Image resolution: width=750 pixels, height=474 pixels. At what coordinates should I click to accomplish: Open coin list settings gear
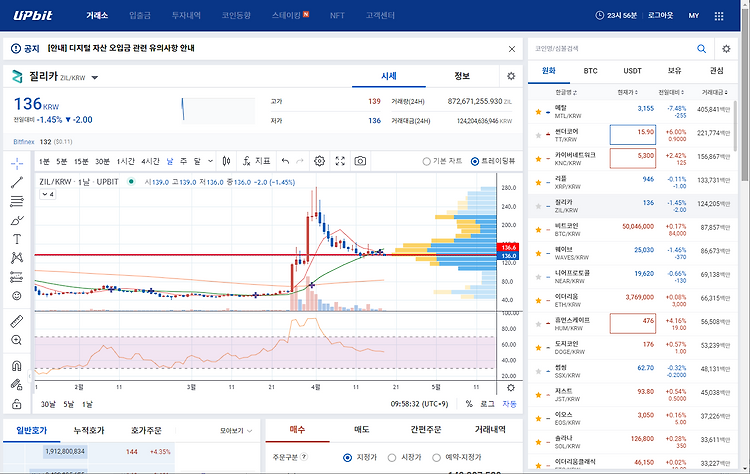(x=726, y=48)
